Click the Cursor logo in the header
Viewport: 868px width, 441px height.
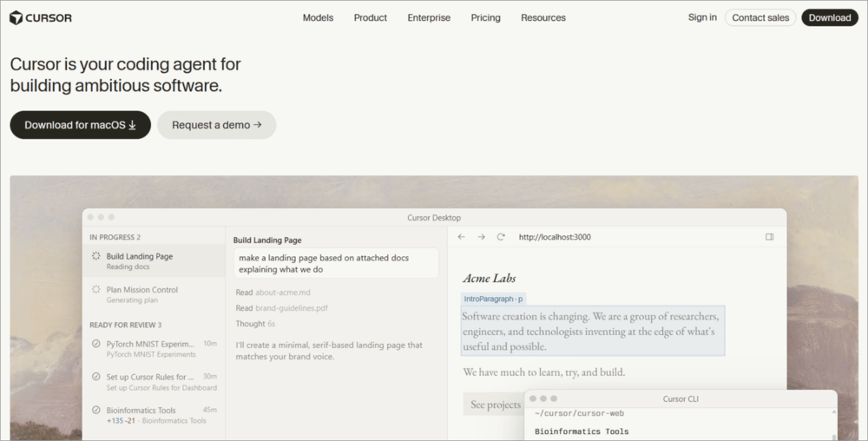pyautogui.click(x=41, y=17)
